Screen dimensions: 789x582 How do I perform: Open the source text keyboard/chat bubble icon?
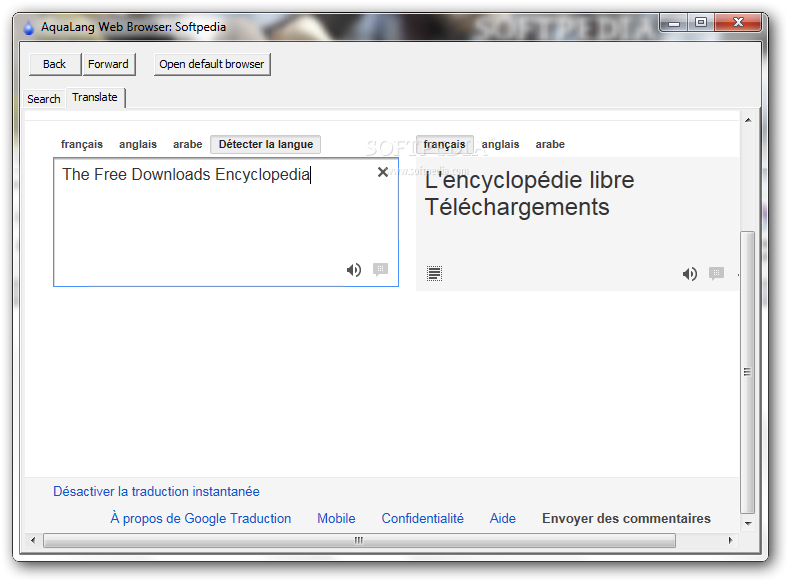click(380, 270)
